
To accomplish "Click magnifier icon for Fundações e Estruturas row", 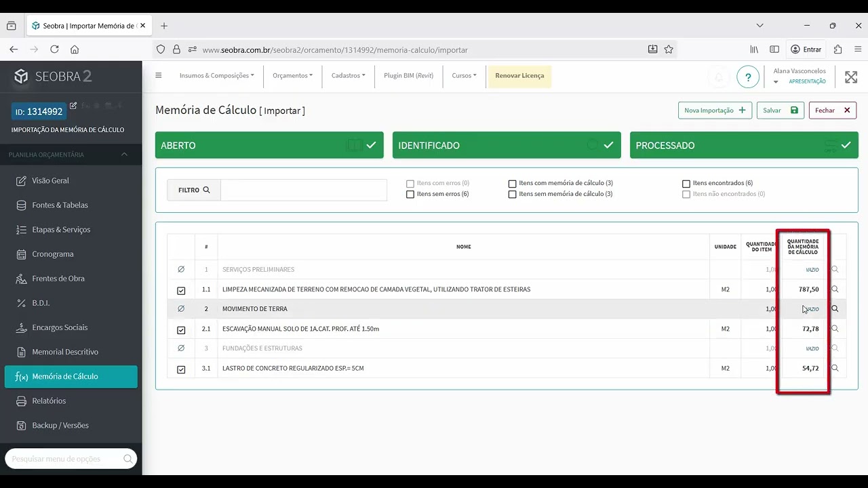I will [x=835, y=348].
